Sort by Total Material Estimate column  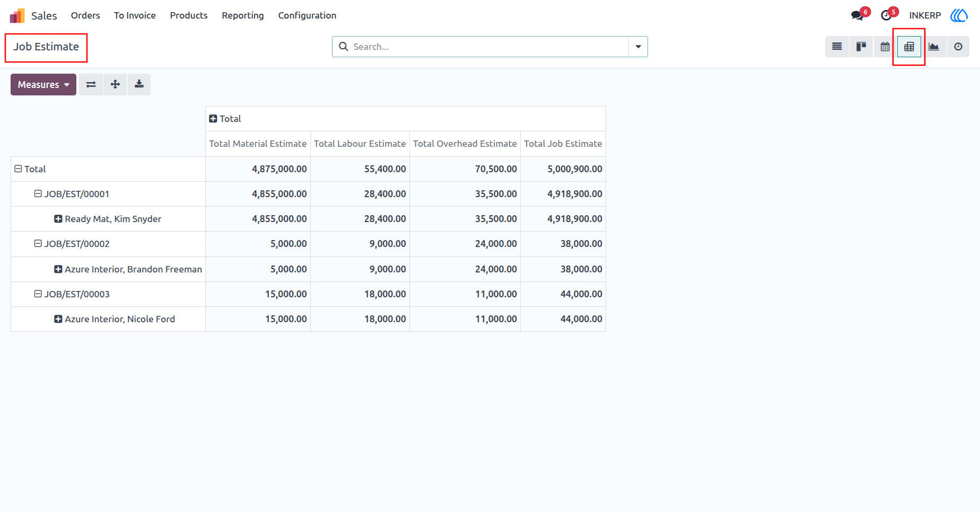[x=258, y=144]
